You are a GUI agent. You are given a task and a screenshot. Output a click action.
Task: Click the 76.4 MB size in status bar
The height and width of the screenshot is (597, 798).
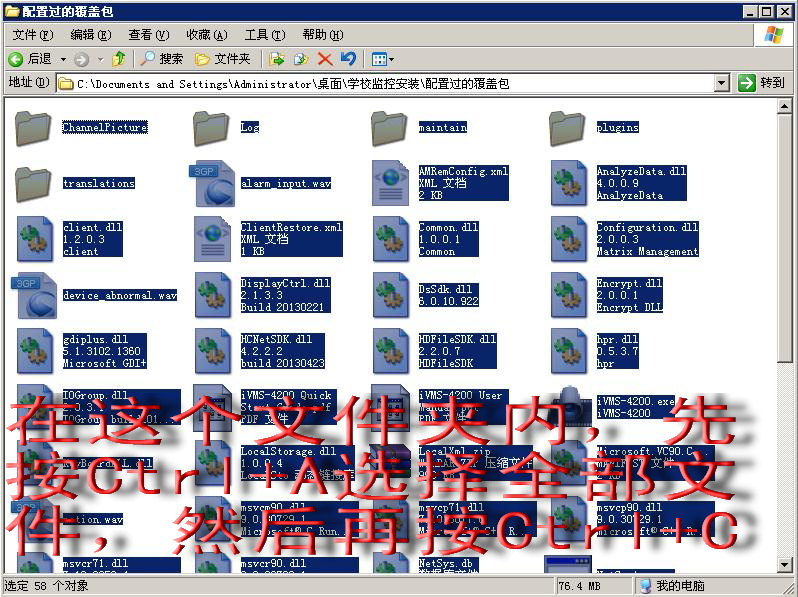coord(580,586)
